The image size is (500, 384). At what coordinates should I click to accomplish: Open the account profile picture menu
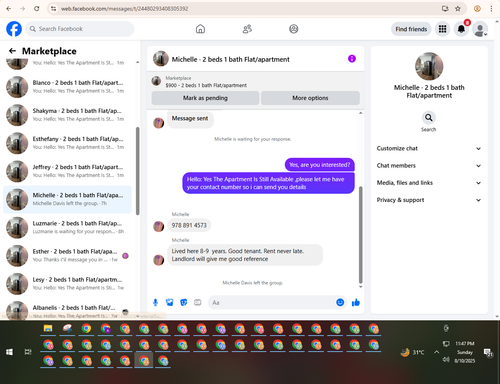point(480,29)
